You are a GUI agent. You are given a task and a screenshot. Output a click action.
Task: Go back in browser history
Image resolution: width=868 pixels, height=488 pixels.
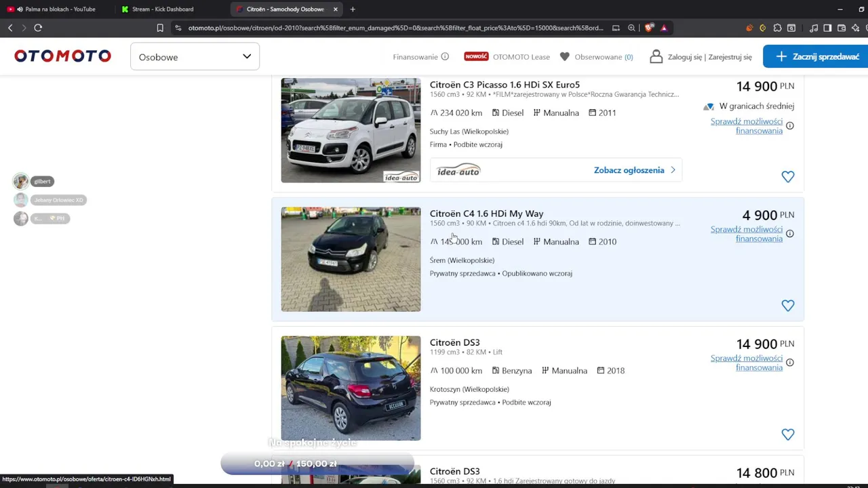point(10,28)
